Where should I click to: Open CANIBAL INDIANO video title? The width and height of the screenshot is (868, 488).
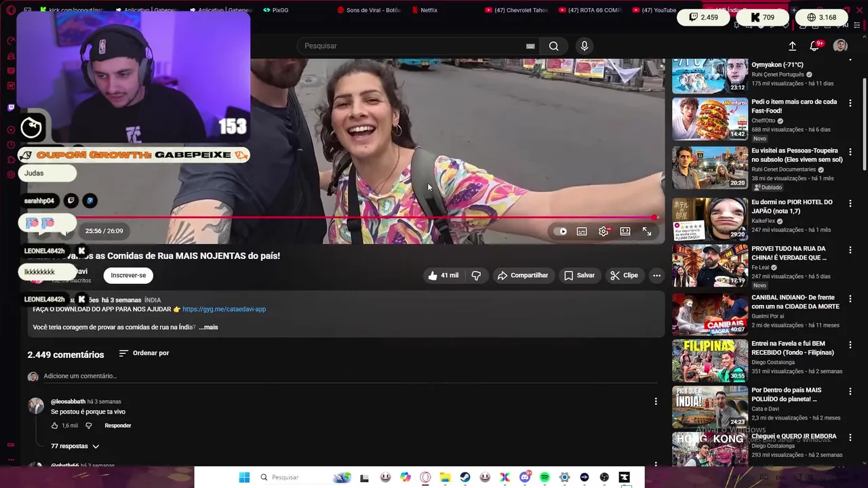point(795,302)
